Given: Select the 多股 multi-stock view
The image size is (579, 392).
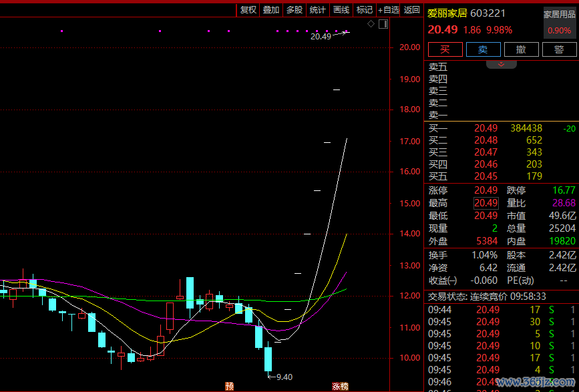Looking at the screenshot, I should click(x=295, y=10).
